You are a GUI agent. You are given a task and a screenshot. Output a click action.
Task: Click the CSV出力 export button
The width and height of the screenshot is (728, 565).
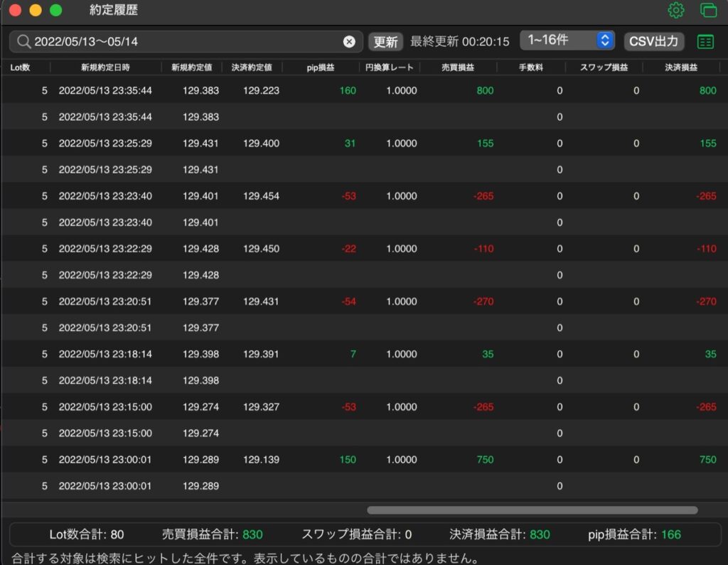coord(654,41)
